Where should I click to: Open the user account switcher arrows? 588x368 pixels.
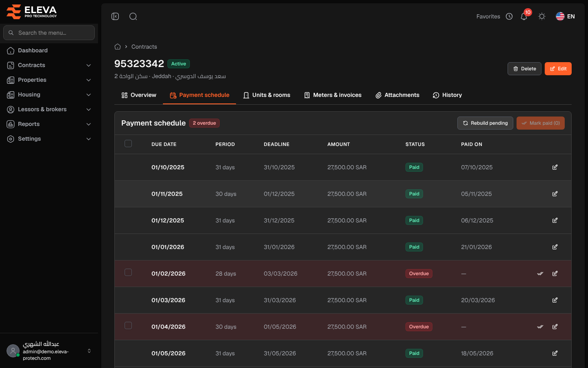click(89, 351)
